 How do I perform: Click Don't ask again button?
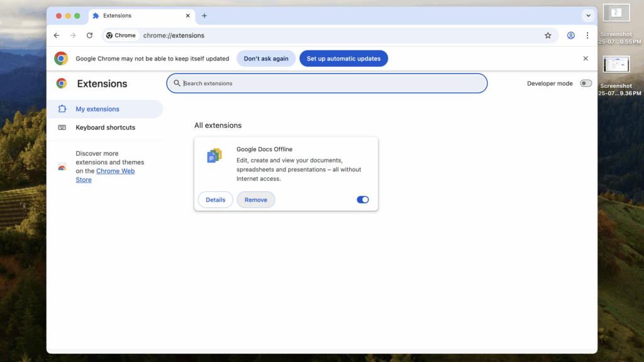click(x=266, y=59)
